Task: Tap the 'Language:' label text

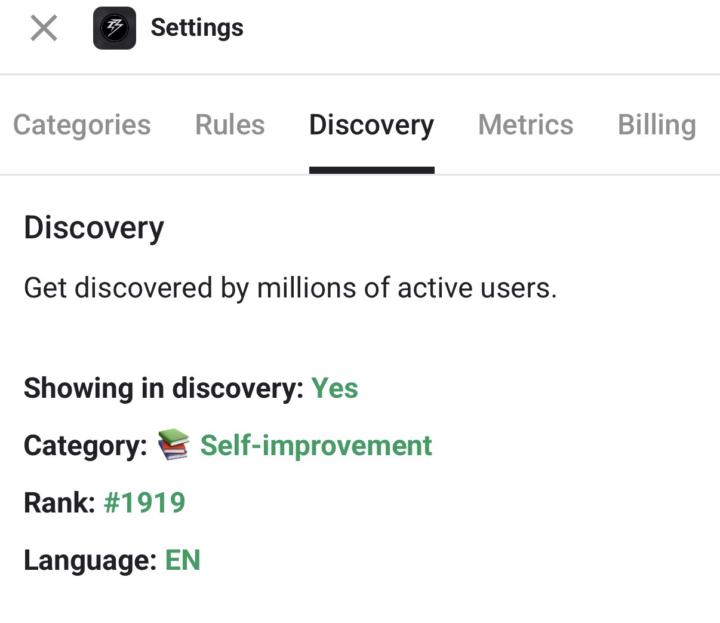Action: click(x=90, y=560)
